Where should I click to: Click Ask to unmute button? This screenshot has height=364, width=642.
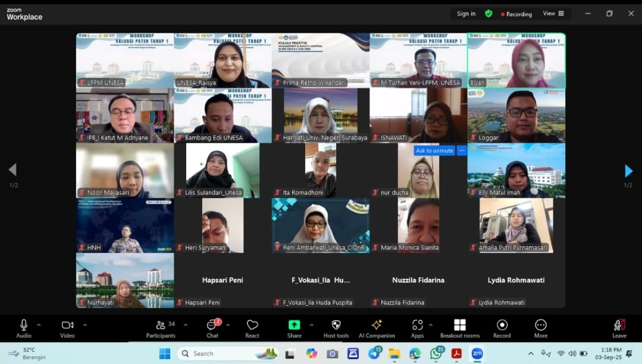point(434,150)
